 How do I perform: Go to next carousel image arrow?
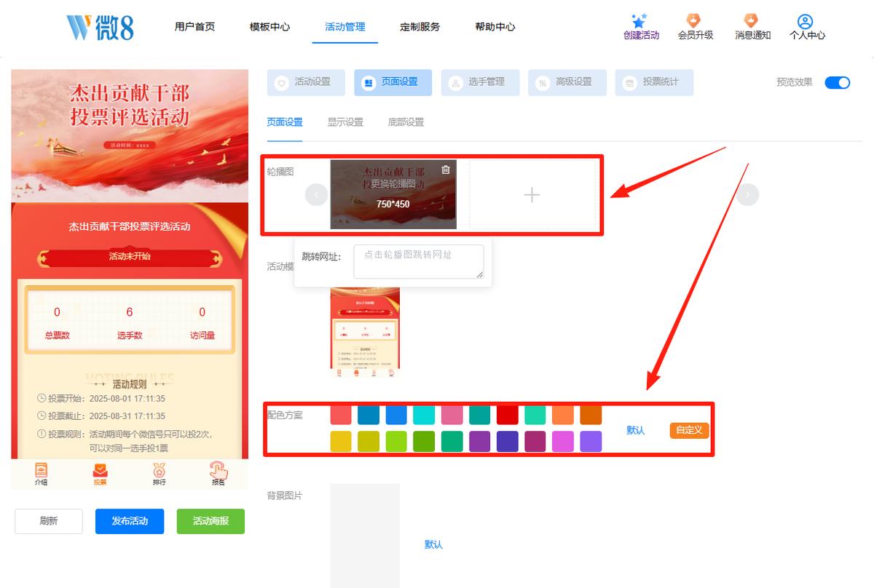(748, 194)
